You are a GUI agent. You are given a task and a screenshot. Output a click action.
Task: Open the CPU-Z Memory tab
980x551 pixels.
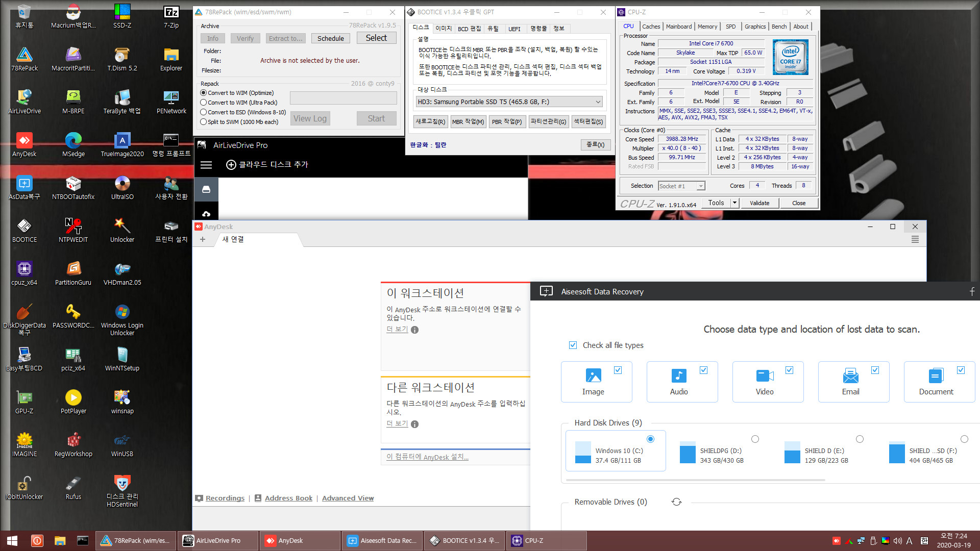pos(707,27)
